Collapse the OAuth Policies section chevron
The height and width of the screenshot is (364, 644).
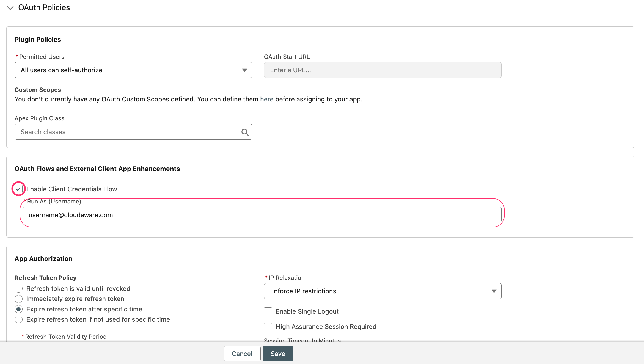click(10, 8)
